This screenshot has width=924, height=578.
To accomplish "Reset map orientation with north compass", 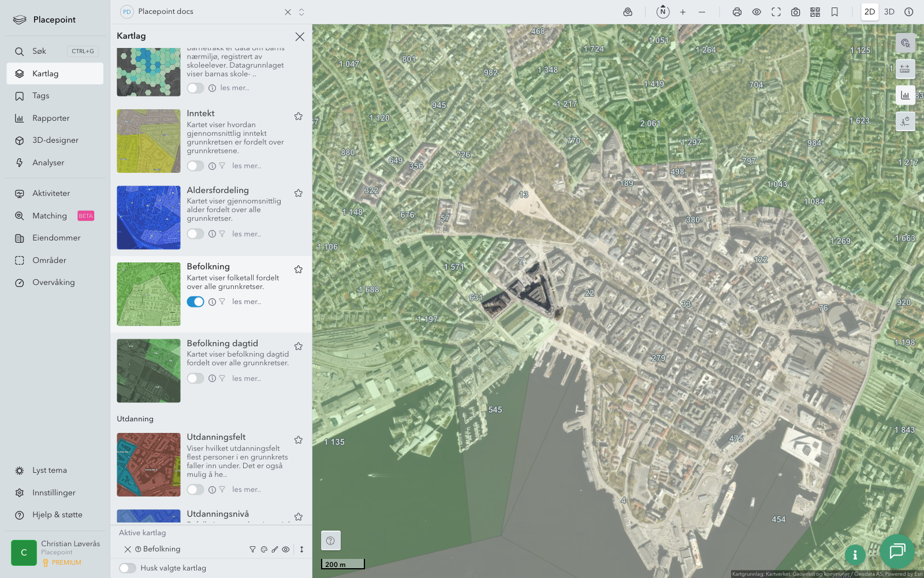I will coord(663,12).
